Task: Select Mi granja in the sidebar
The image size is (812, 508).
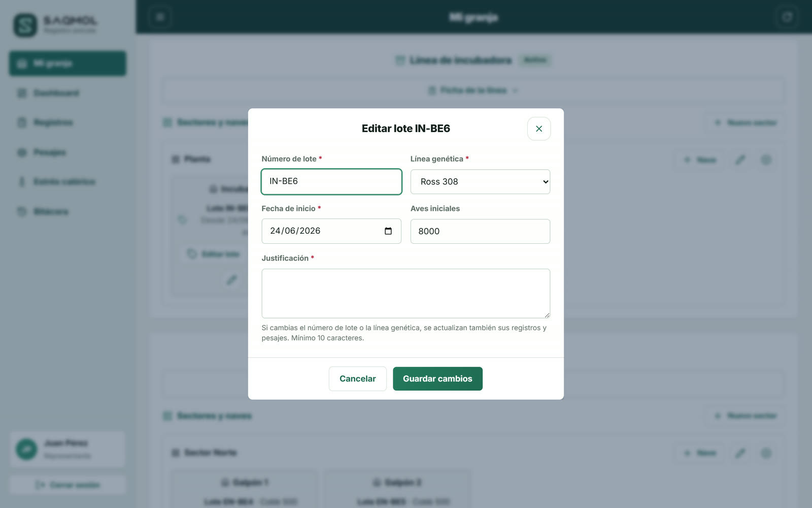Action: [x=67, y=63]
